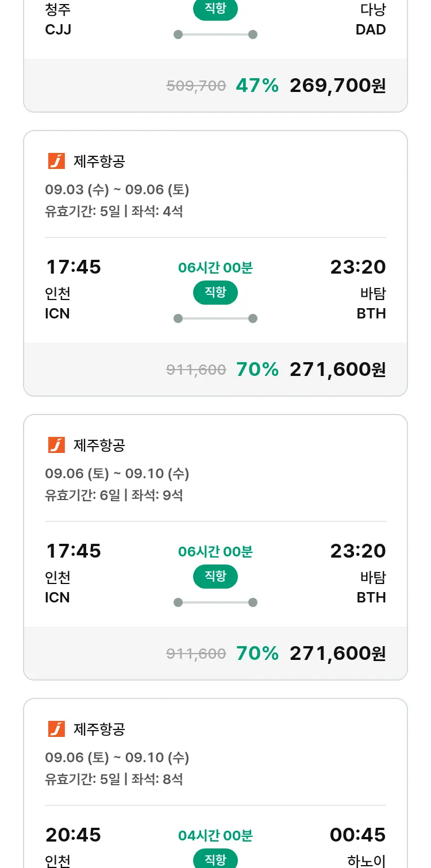This screenshot has width=431, height=868.
Task: Tap the 직항 badge on the 9-seat Batam flight
Action: point(215,577)
